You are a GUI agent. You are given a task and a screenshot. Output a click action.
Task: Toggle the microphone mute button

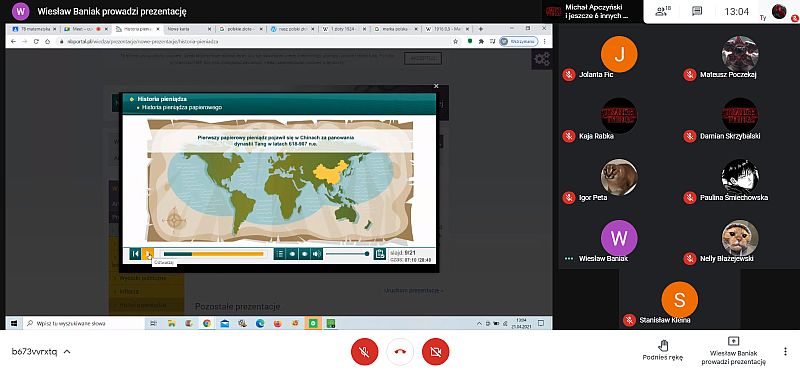click(364, 352)
